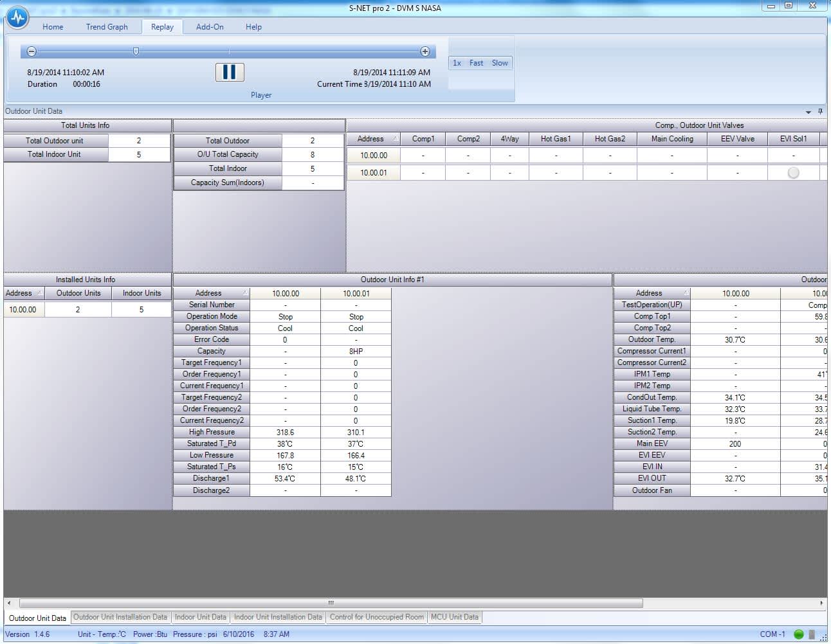
Task: Switch playback speed to Slow
Action: (500, 63)
